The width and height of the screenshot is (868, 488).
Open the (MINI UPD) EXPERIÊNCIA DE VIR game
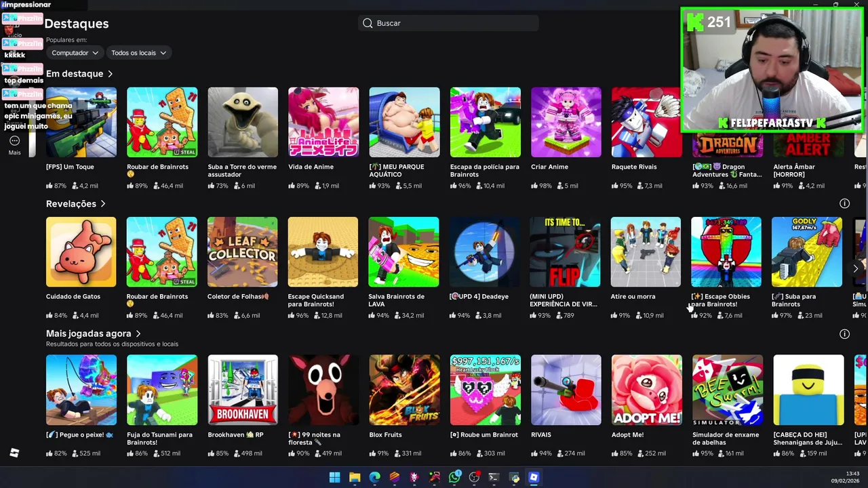click(565, 252)
